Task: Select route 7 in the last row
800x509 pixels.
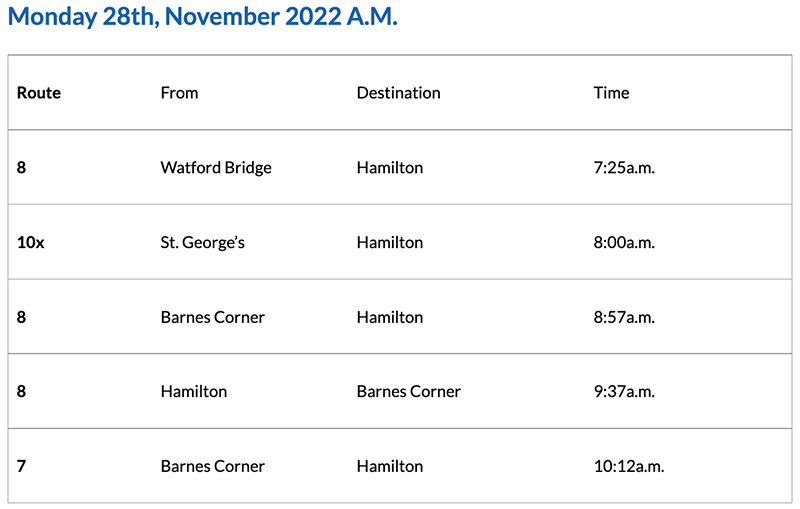Action: tap(22, 466)
